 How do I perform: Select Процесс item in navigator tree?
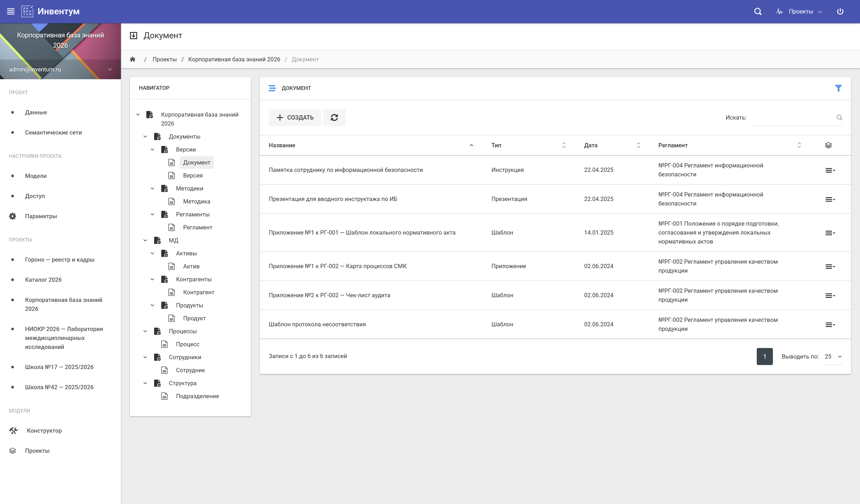(187, 344)
